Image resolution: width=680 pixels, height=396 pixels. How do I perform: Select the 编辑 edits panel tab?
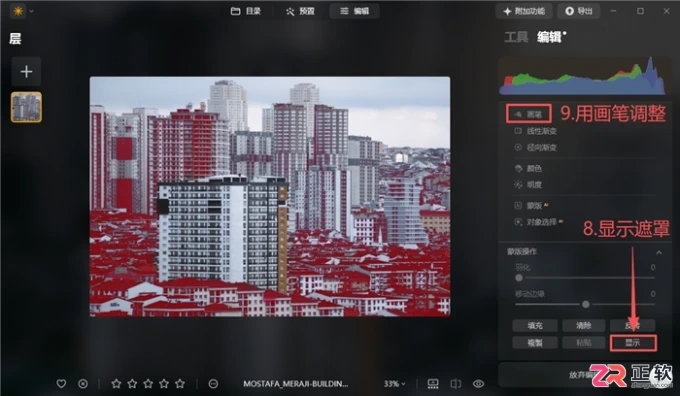(x=549, y=37)
